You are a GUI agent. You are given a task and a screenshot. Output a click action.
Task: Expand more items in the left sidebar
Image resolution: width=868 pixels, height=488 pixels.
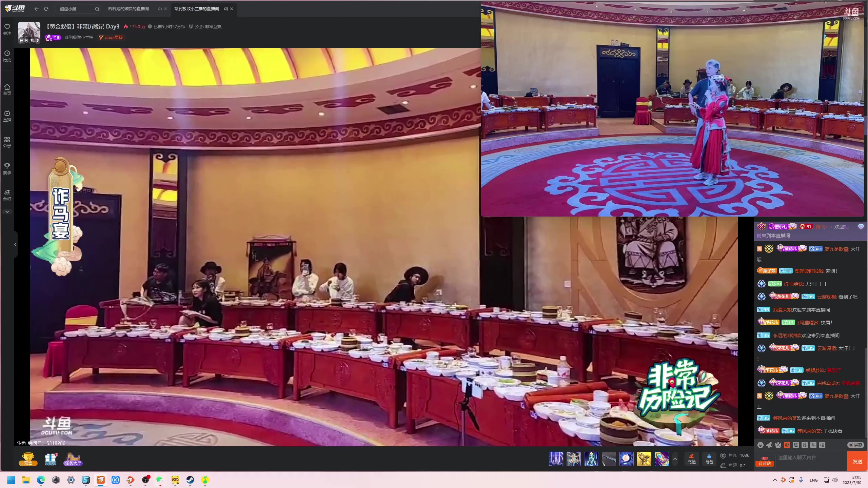click(7, 212)
